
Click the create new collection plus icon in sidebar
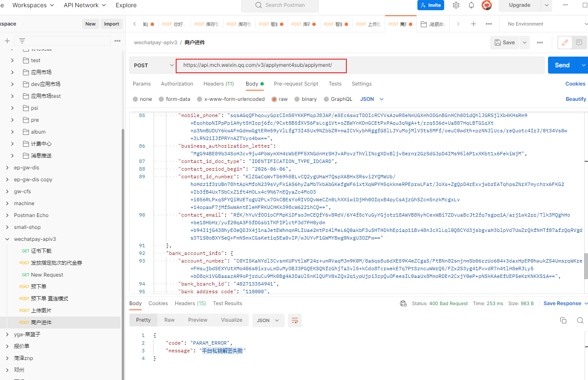(7, 41)
